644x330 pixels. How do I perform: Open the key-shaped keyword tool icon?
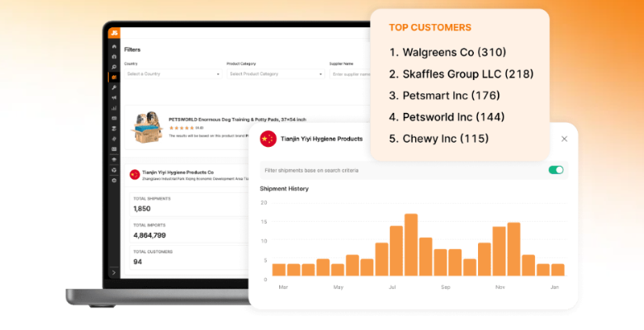(114, 87)
